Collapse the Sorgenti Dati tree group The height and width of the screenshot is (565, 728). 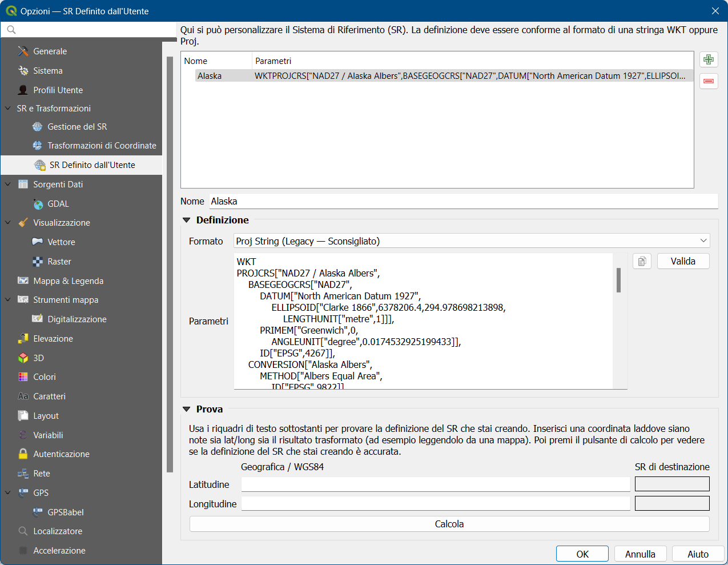coord(8,185)
